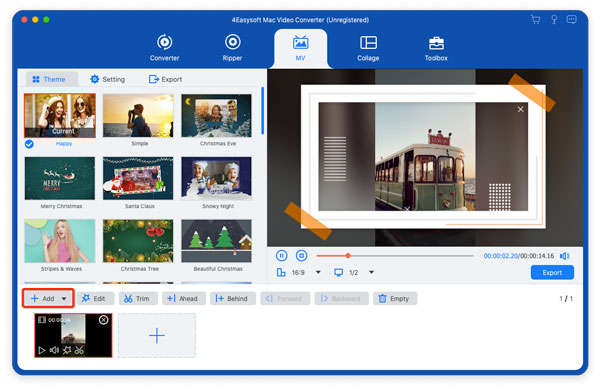
Task: Click the play icon on clip thumbnail
Action: pyautogui.click(x=42, y=350)
